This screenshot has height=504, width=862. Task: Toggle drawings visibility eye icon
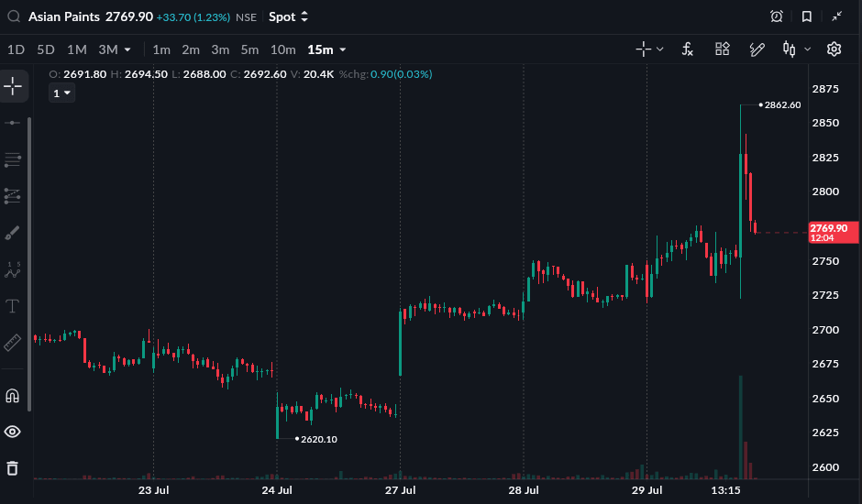point(13,432)
